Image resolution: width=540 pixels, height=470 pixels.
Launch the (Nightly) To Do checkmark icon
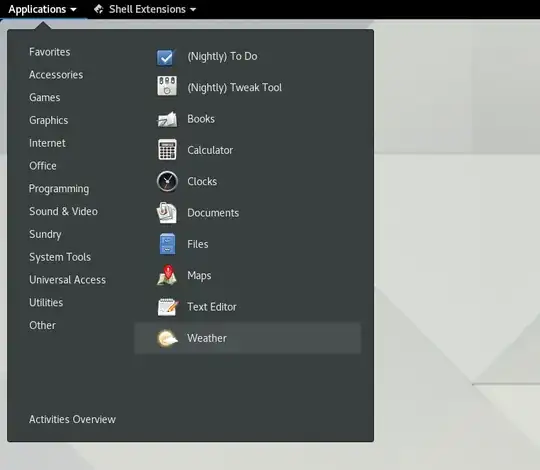point(167,57)
